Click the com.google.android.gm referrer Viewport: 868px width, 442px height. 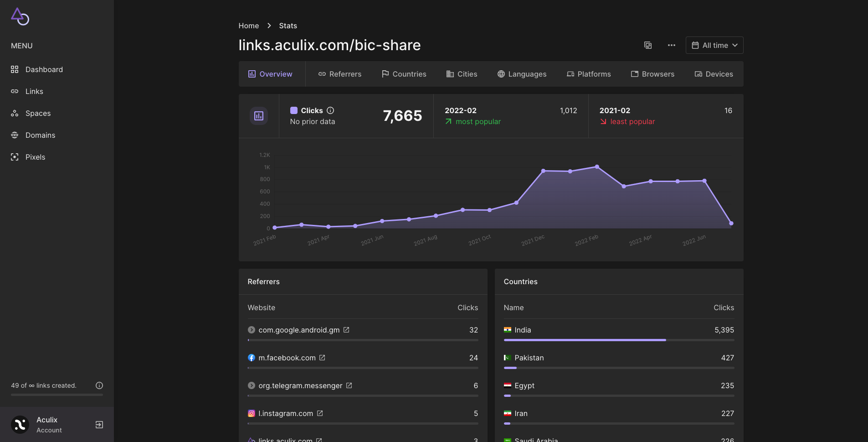(x=299, y=330)
